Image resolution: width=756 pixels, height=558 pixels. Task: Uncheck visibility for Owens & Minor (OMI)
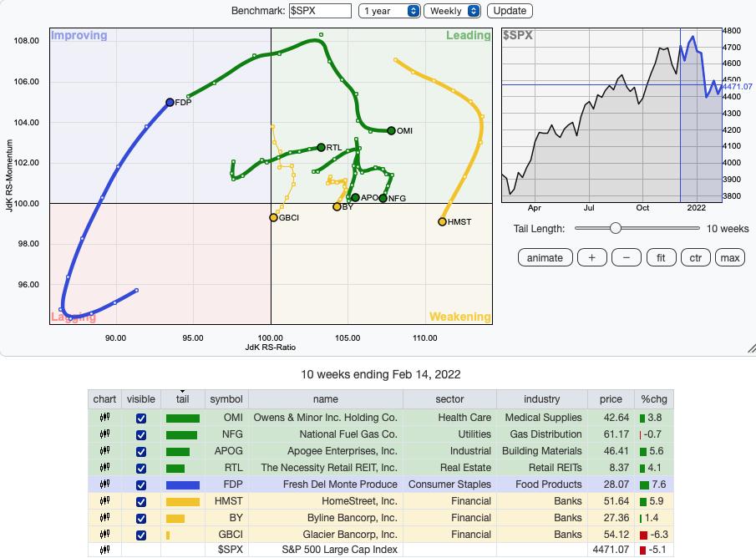141,418
